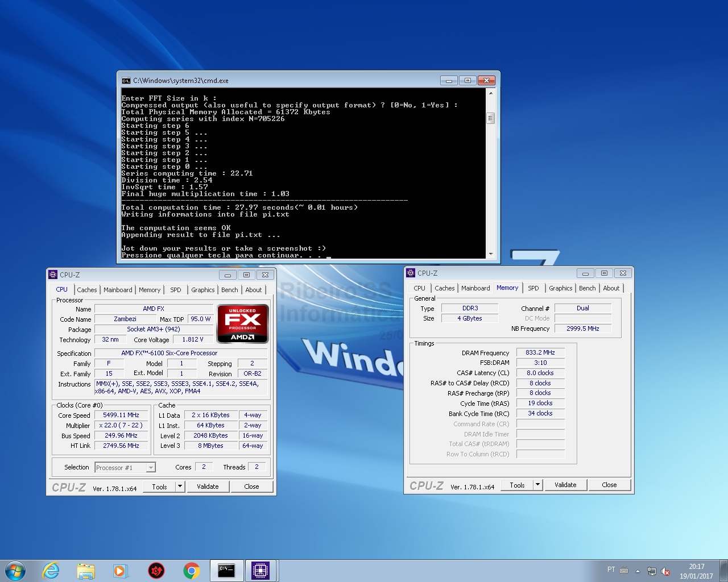This screenshot has width=728, height=582.
Task: Open SPD tab in left CPU-Z window
Action: click(176, 290)
